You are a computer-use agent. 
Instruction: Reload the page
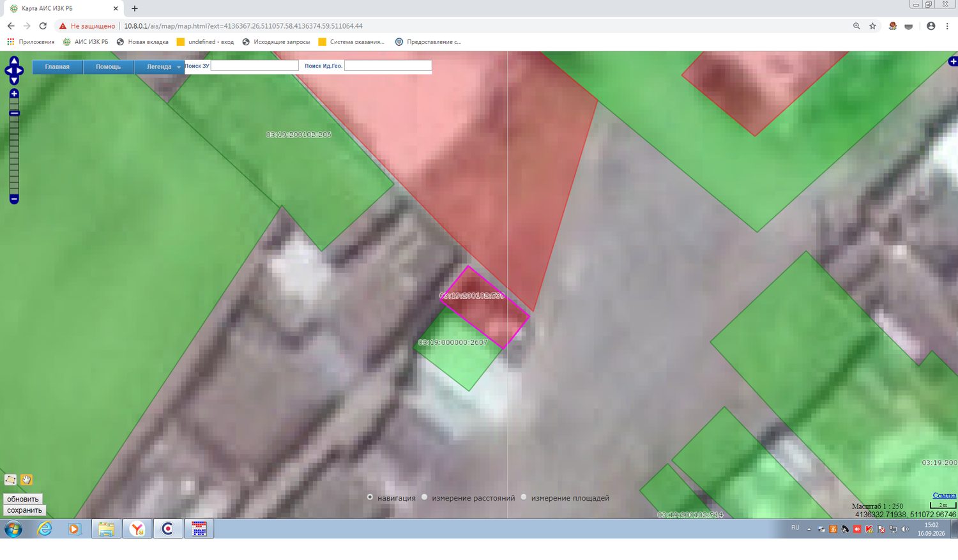pos(43,26)
